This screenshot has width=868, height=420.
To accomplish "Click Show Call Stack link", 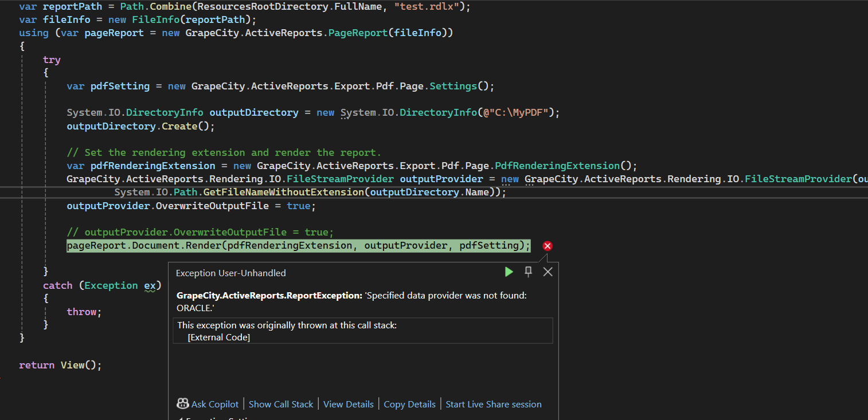I will pyautogui.click(x=281, y=404).
